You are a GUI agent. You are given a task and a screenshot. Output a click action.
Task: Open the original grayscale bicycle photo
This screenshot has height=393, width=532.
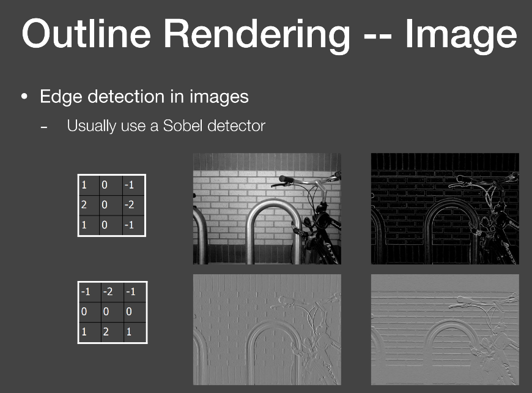[x=267, y=209]
